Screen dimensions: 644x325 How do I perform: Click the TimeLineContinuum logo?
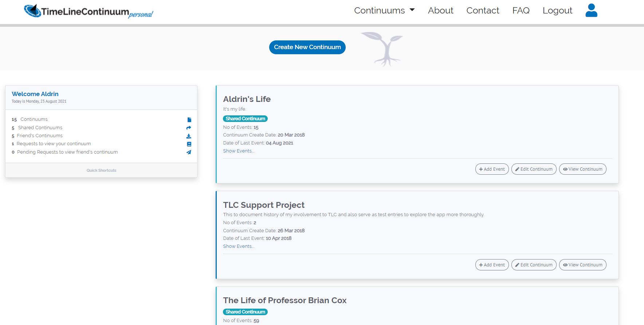point(89,11)
